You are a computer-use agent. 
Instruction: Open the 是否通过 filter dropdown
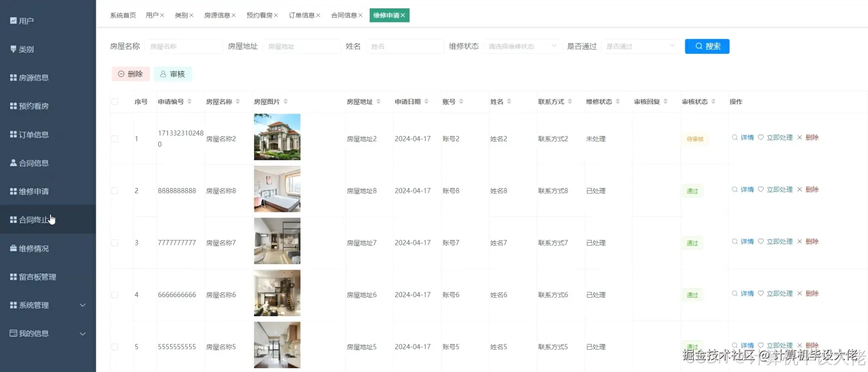(640, 46)
